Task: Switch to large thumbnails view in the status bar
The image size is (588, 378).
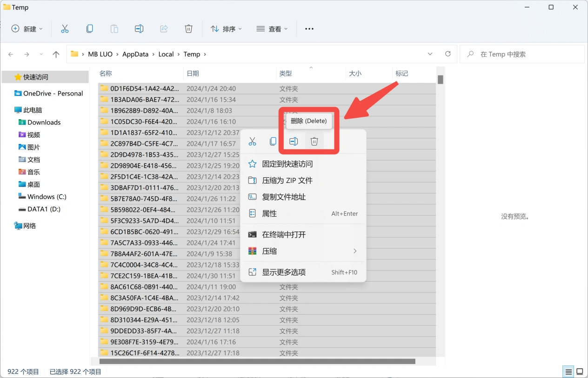Action: 579,371
